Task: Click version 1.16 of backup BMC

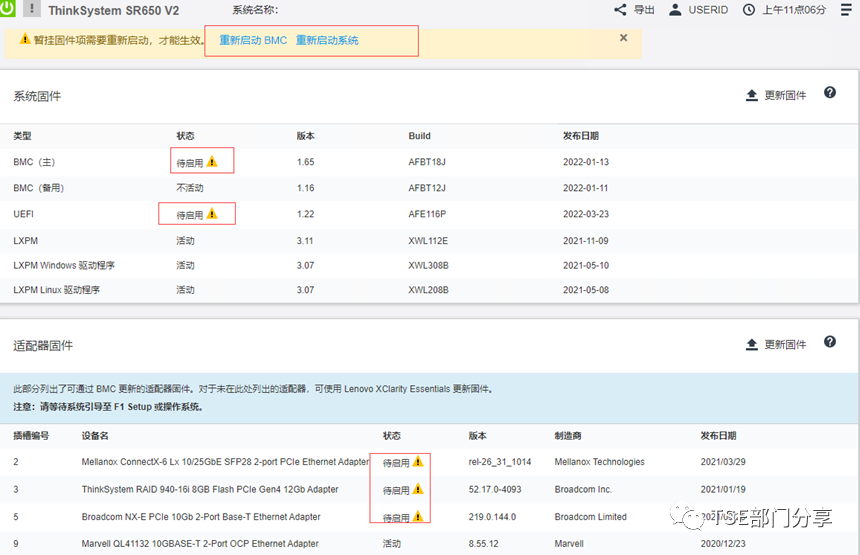Action: 305,188
